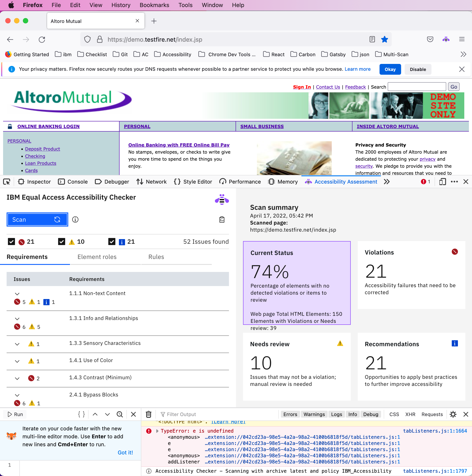Show more devtools tabs chevron
472x476 pixels.
387,182
